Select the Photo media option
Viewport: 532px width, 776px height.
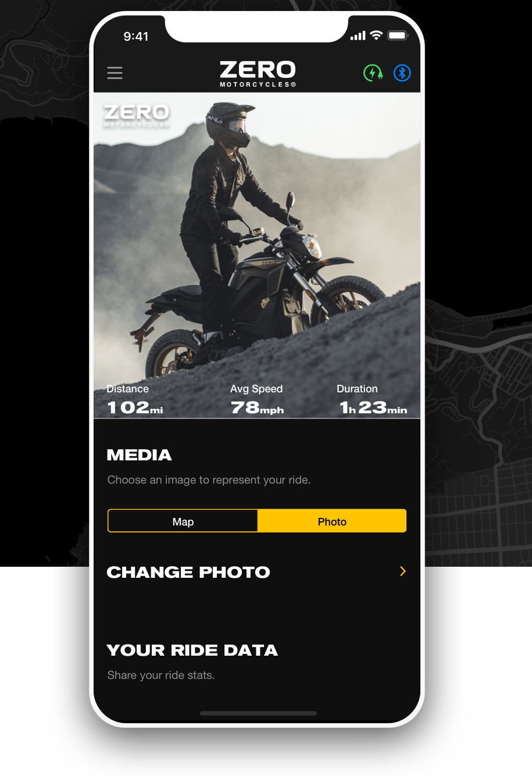332,521
